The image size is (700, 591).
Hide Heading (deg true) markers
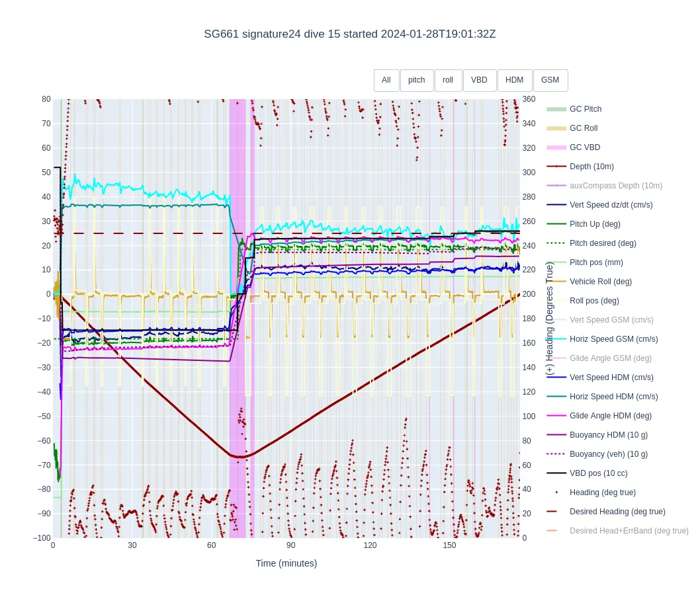[602, 492]
